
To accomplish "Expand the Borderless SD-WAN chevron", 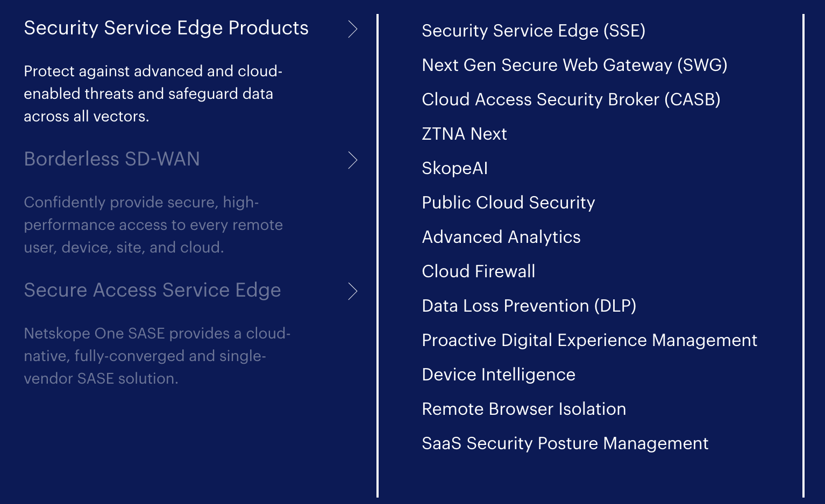I will coord(353,160).
